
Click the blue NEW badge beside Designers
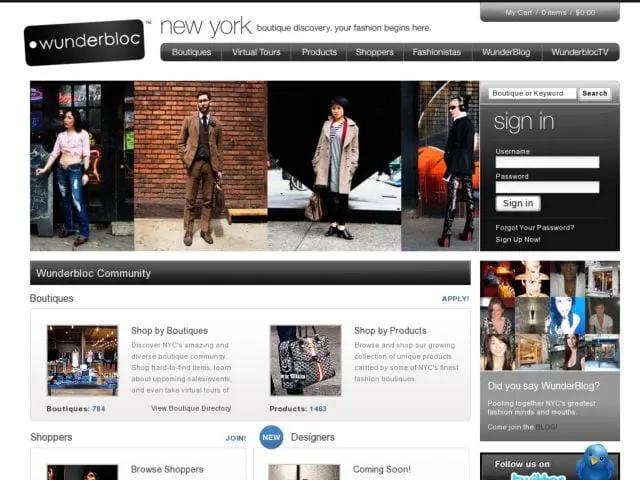271,437
